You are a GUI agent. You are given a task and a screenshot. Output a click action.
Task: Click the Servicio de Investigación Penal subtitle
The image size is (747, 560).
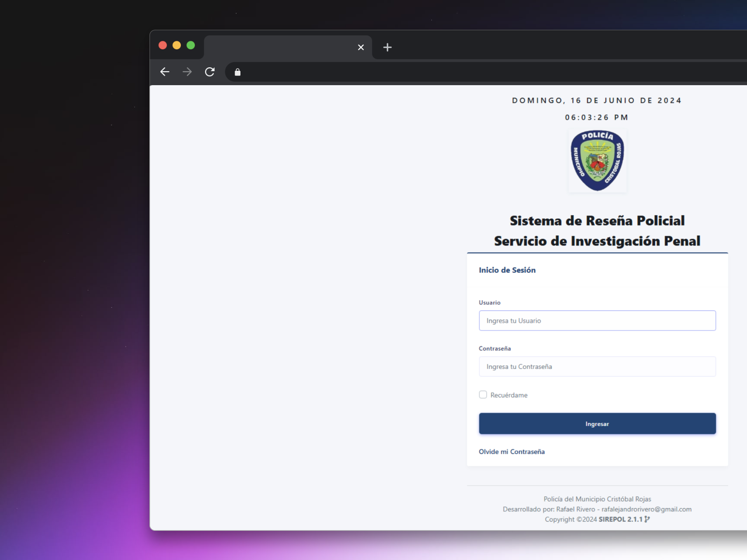click(x=597, y=241)
